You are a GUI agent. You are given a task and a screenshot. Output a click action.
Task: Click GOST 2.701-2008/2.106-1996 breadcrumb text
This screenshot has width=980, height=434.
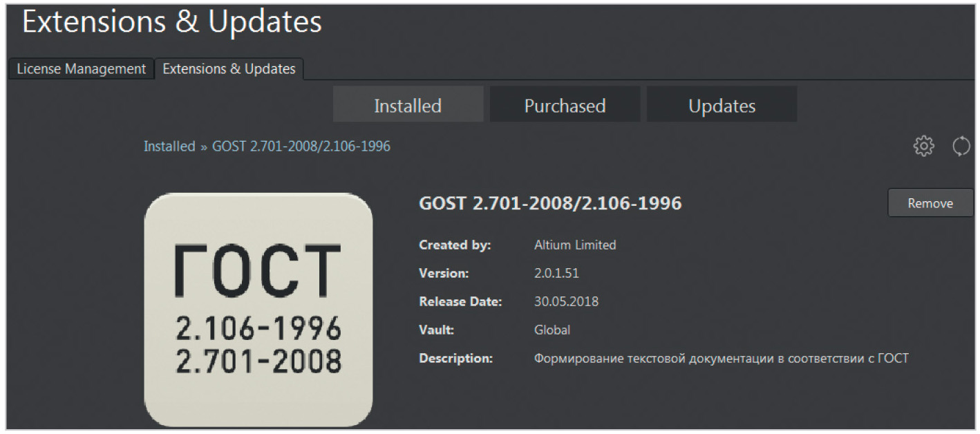[301, 147]
